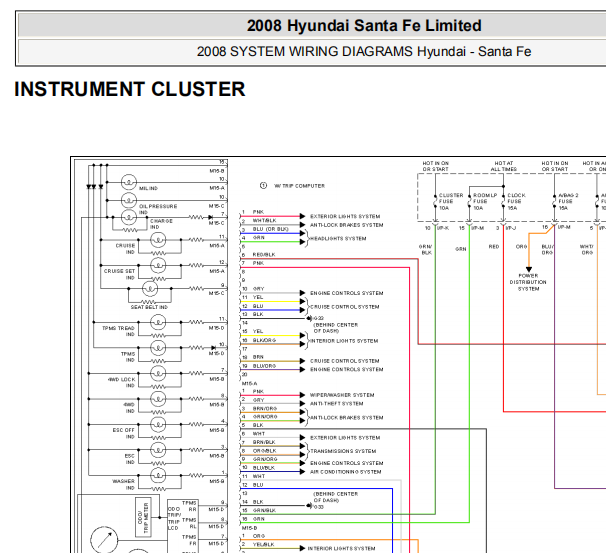Select the 4WD LOCK IND label
606x553 pixels.
(x=122, y=383)
